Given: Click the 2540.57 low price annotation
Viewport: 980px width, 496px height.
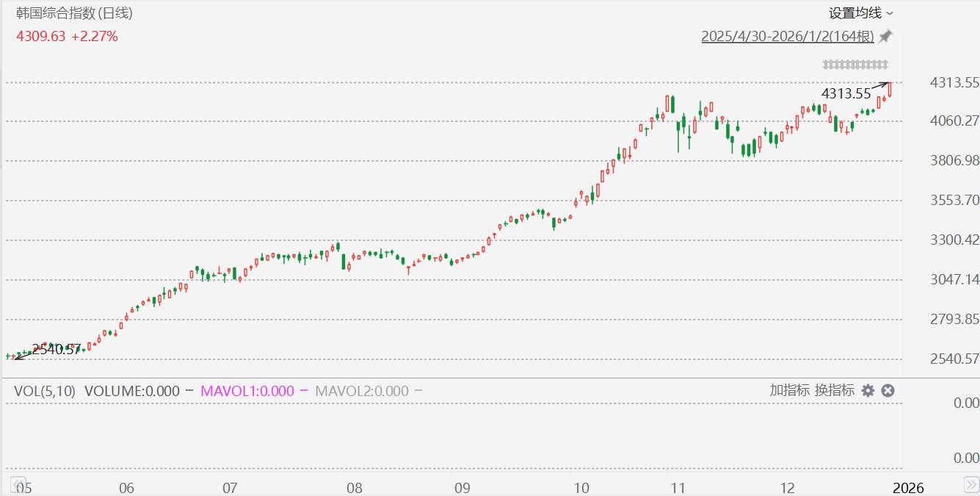Looking at the screenshot, I should [x=56, y=350].
